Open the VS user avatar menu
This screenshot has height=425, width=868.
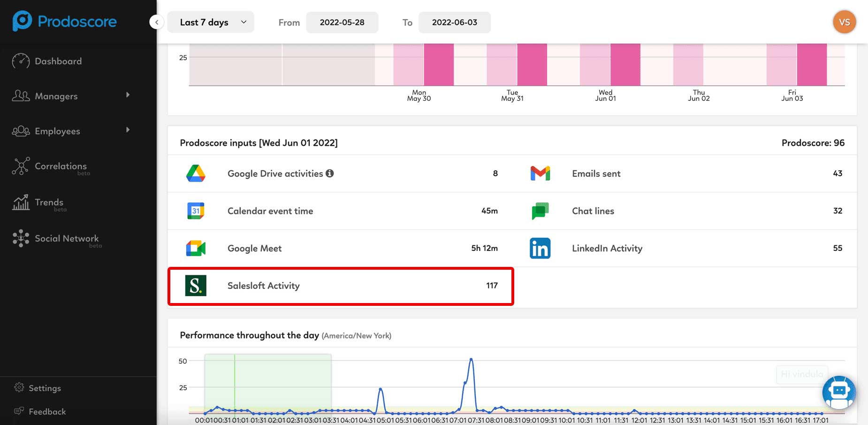[x=845, y=22]
